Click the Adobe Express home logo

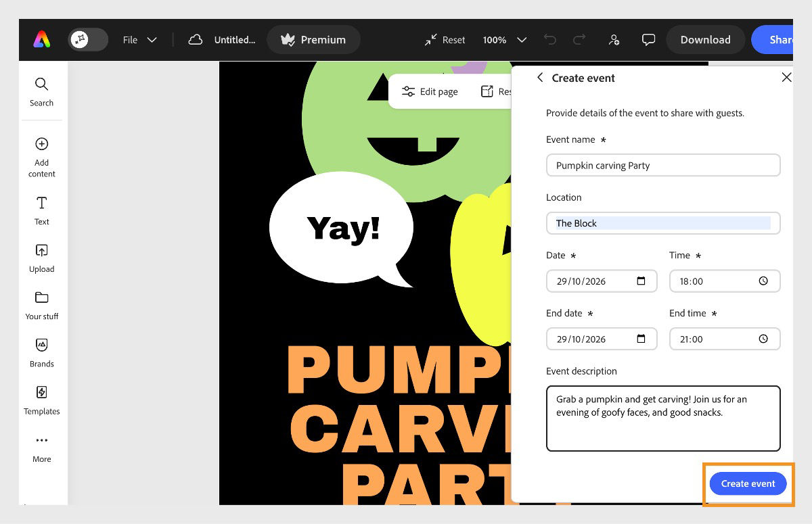pos(41,40)
